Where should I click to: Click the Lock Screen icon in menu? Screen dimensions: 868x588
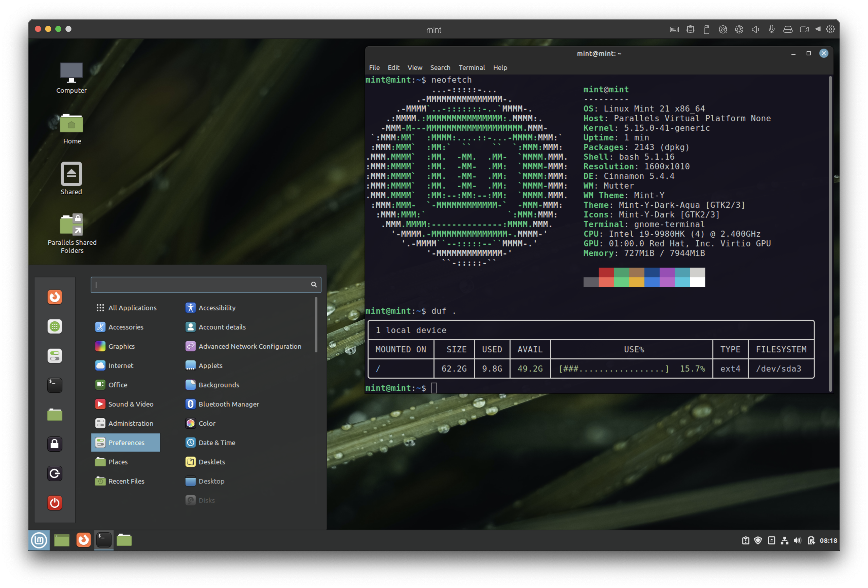pos(55,444)
